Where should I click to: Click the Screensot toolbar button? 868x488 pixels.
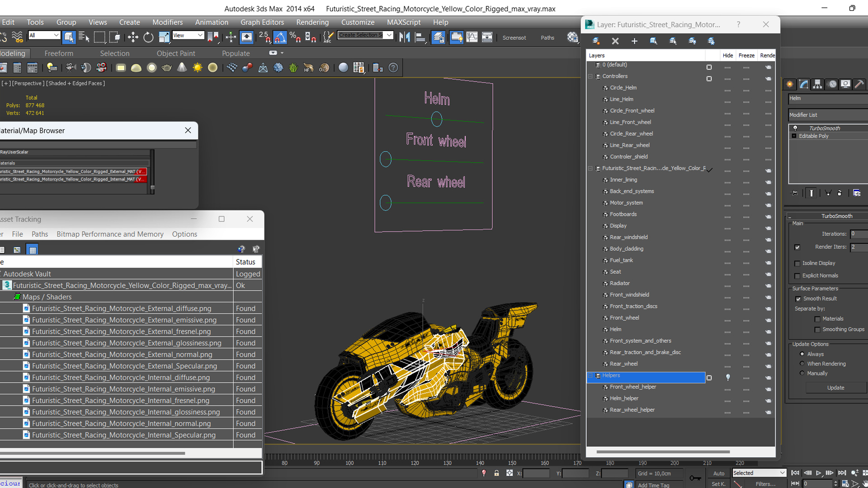coord(514,38)
